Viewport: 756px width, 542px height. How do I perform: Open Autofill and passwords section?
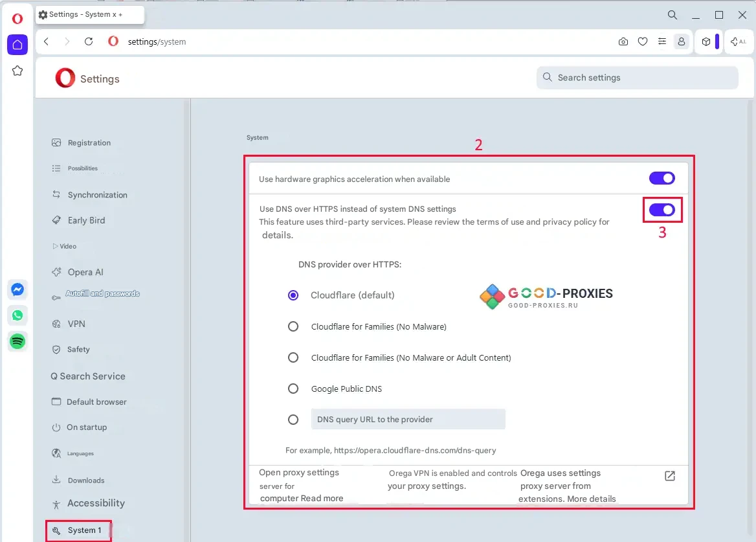coord(95,293)
